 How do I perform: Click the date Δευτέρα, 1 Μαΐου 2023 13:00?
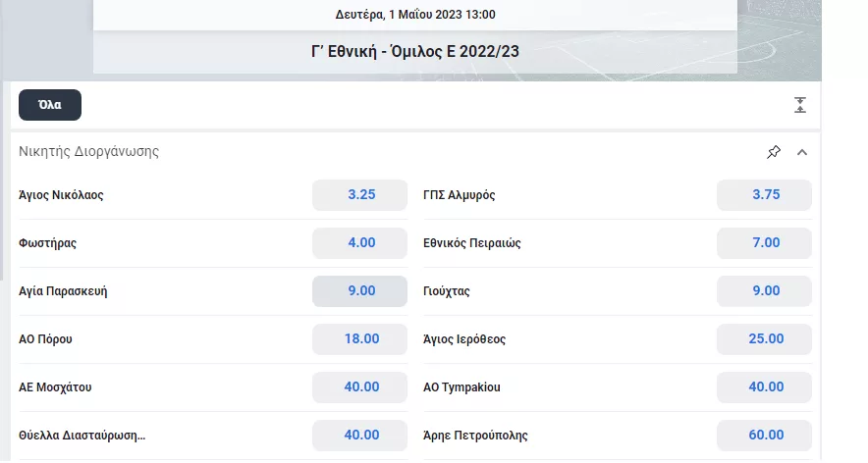click(x=415, y=15)
